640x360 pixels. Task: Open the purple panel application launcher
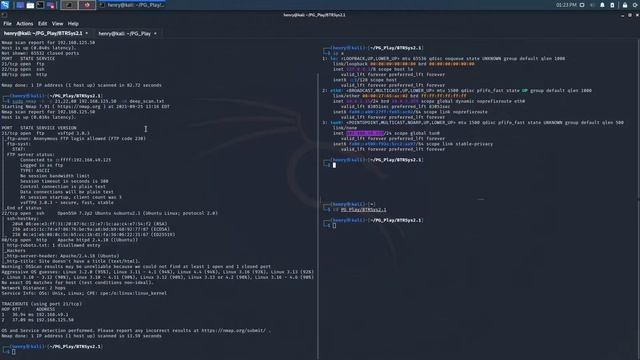pos(51,5)
